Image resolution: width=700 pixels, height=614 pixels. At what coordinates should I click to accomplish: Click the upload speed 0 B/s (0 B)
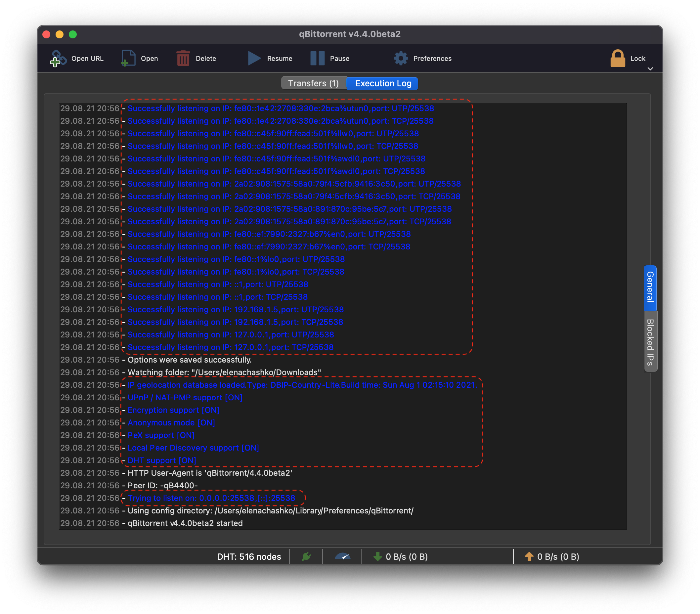click(558, 557)
